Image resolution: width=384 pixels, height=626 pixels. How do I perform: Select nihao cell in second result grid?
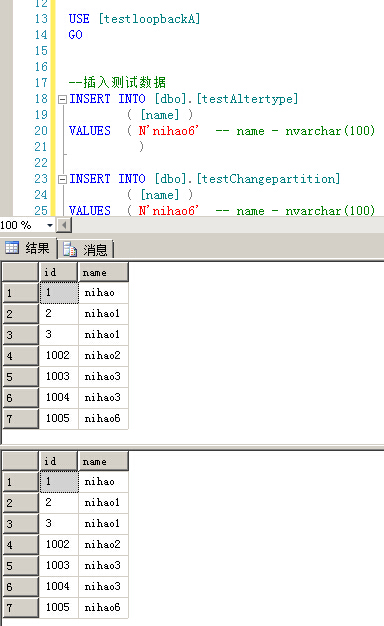pyautogui.click(x=103, y=481)
